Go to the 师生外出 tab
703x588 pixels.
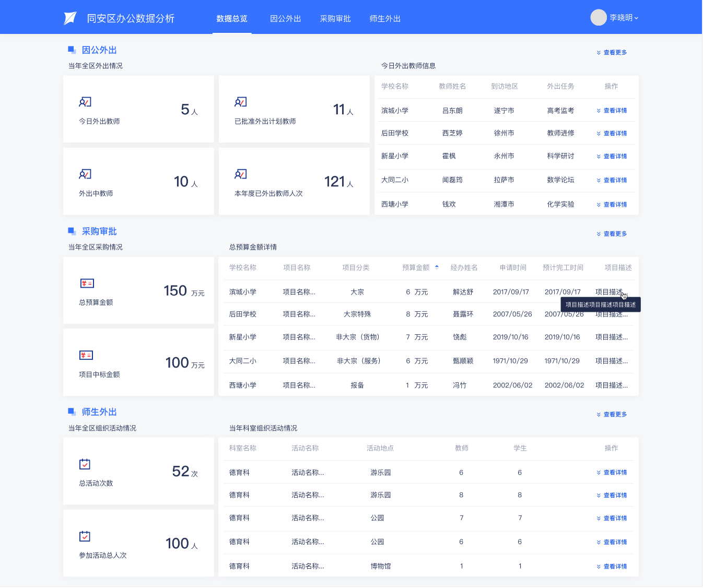(x=385, y=19)
